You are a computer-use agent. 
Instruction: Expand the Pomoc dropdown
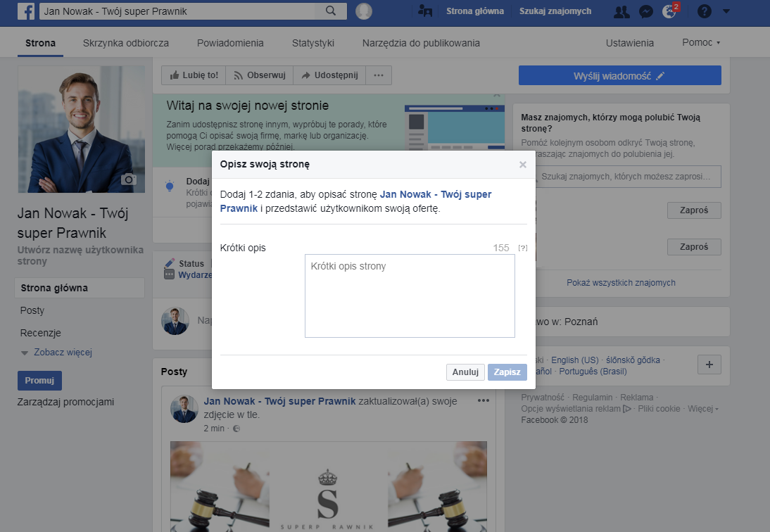coord(701,43)
